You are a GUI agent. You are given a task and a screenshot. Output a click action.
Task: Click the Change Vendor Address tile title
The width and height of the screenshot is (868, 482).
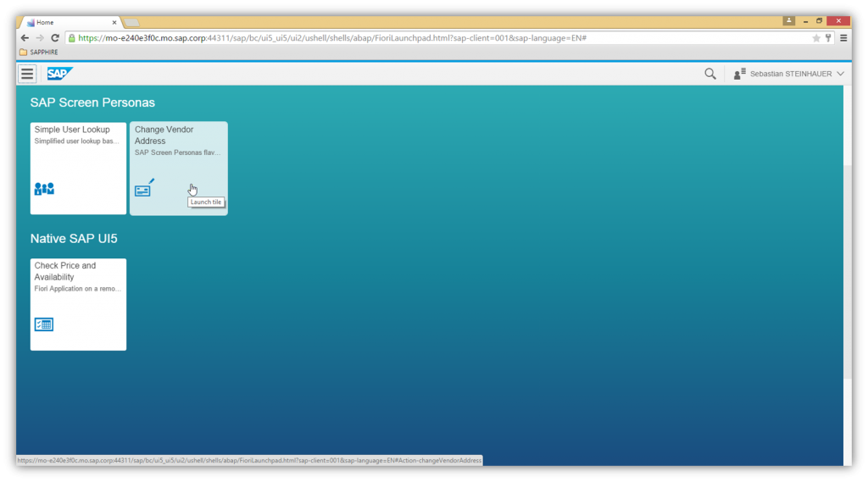point(164,135)
